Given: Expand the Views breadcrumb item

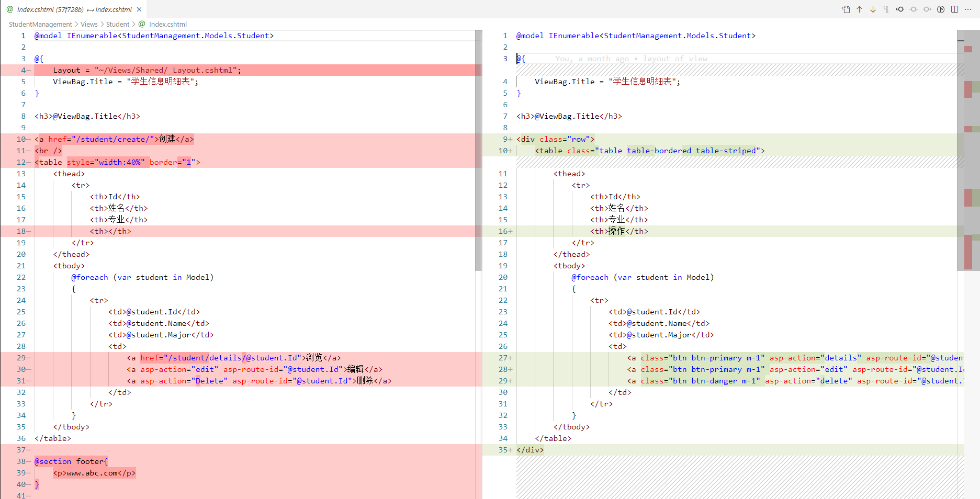Looking at the screenshot, I should [x=88, y=24].
